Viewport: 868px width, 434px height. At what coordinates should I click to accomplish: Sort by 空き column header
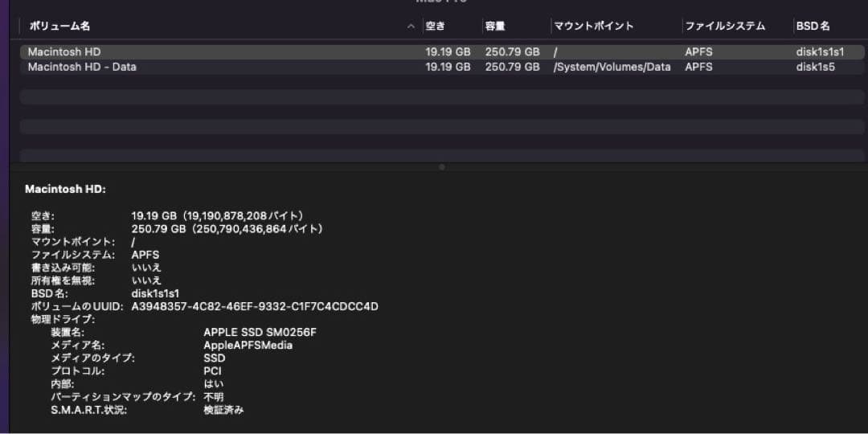(x=435, y=26)
